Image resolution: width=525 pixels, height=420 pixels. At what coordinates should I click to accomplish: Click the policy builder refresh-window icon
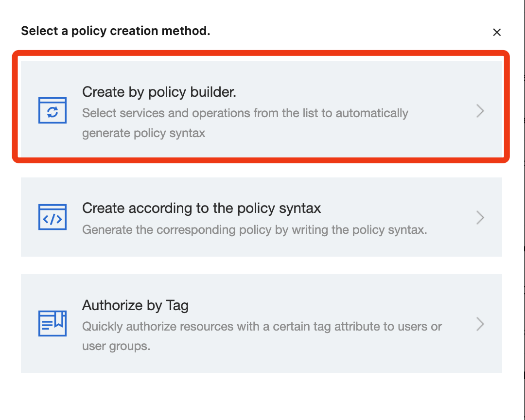pyautogui.click(x=52, y=111)
